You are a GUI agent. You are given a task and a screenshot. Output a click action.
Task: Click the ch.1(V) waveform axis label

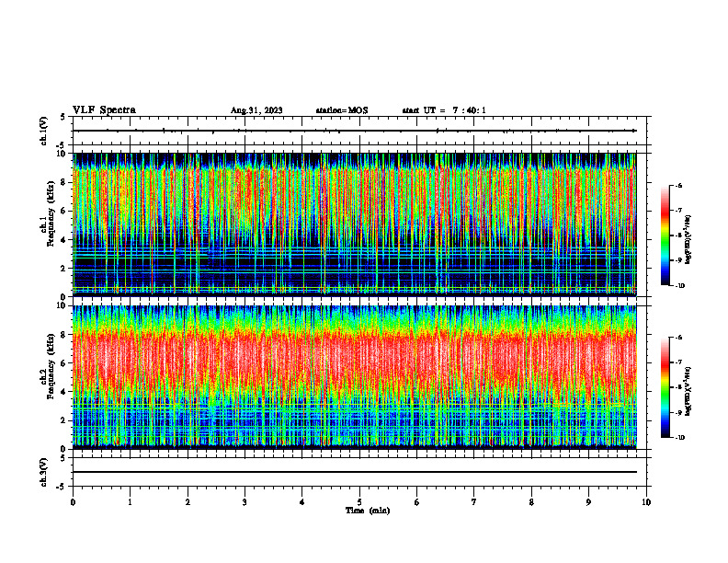[x=43, y=131]
